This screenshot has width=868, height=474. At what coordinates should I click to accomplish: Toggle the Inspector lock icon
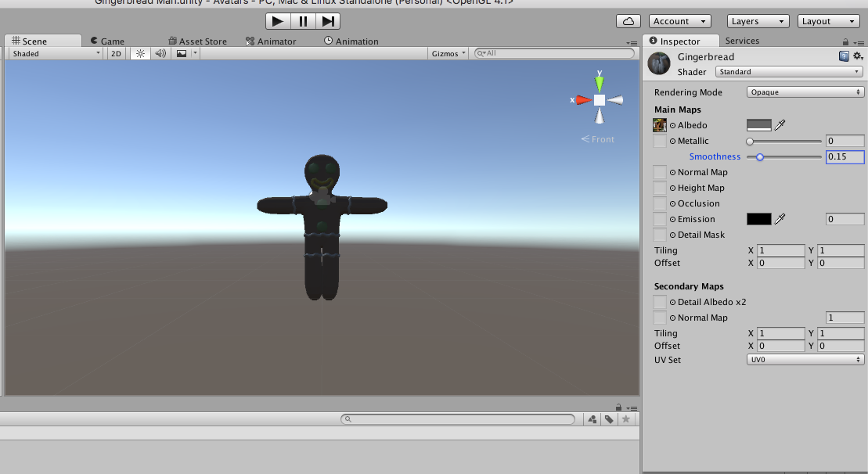point(845,42)
